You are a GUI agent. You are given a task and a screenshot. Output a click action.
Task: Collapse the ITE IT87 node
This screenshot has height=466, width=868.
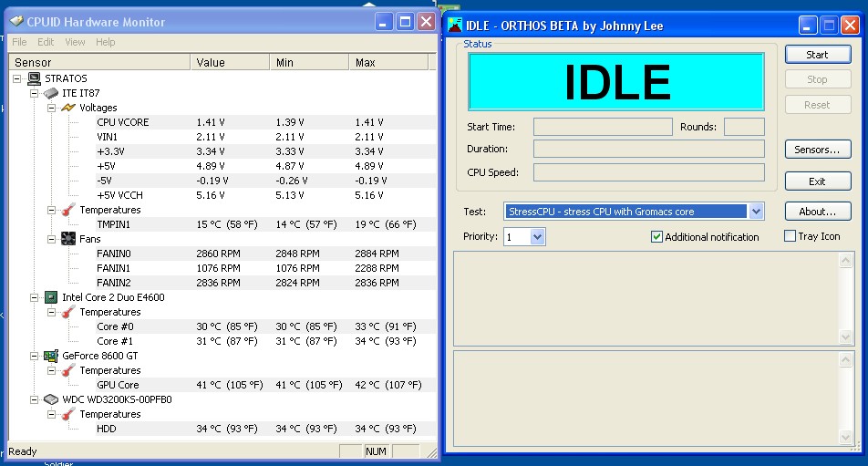pos(34,93)
